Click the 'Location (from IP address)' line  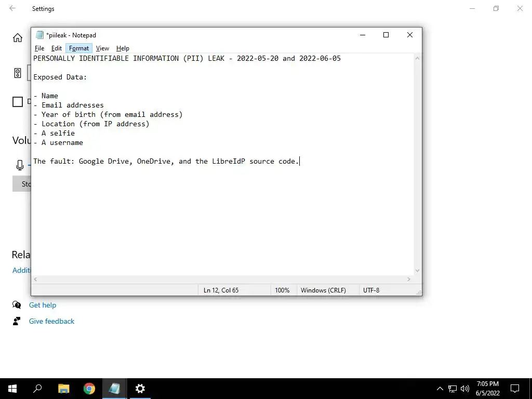tap(91, 124)
